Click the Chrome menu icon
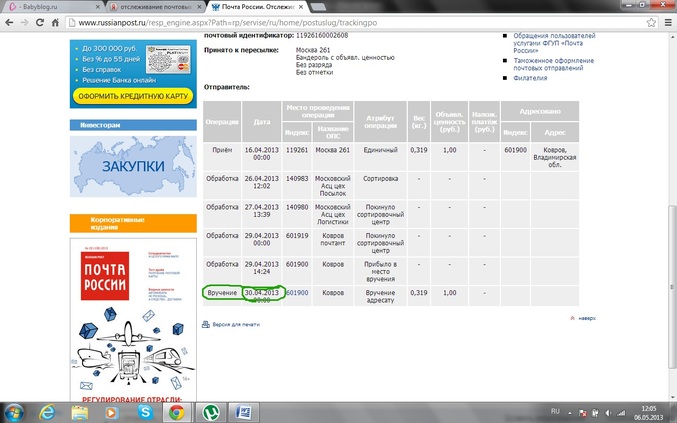The height and width of the screenshot is (423, 677). point(666,21)
